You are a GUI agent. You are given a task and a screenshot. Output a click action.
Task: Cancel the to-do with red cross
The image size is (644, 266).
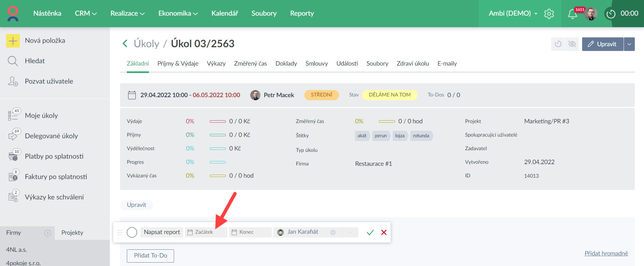coord(384,232)
